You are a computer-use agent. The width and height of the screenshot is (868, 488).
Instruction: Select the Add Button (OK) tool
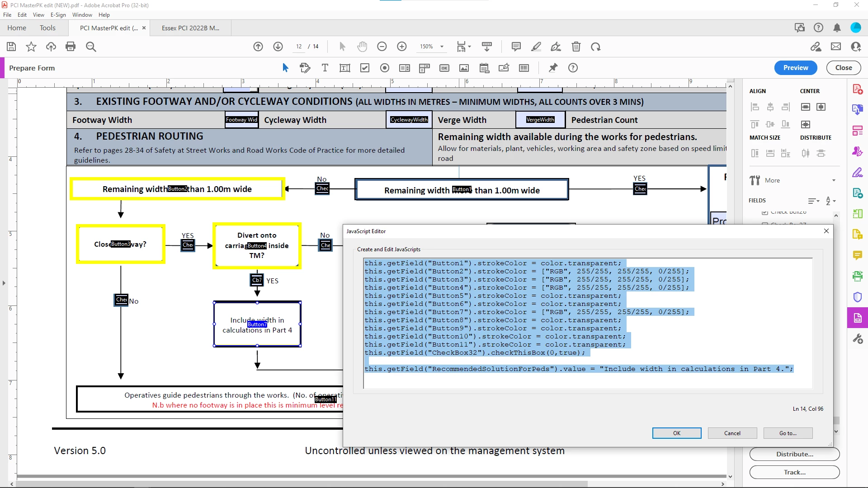444,68
